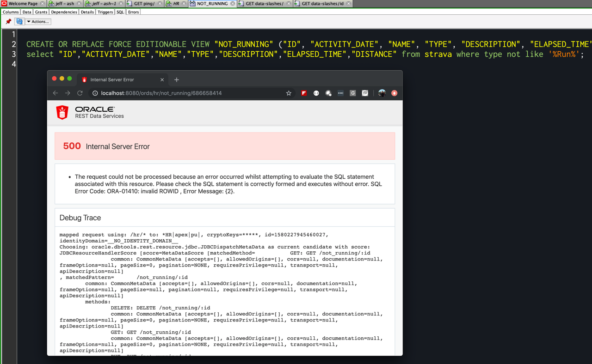Click the 'strava' table name in SQL
The height and width of the screenshot is (364, 592).
pyautogui.click(x=438, y=55)
